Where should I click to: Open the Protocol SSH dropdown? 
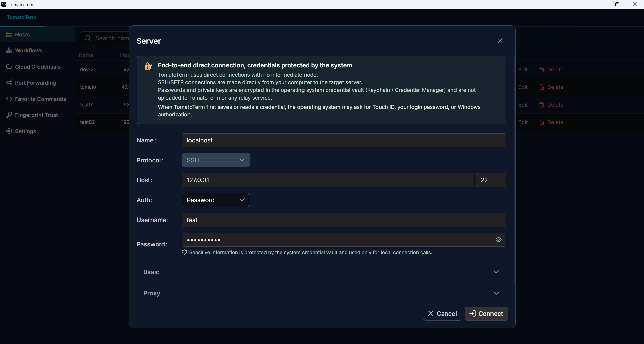tap(216, 160)
